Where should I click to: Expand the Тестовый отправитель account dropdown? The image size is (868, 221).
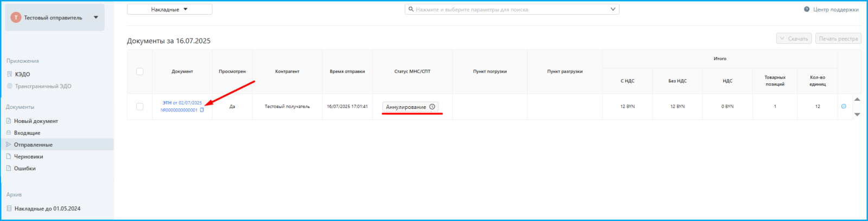[96, 17]
